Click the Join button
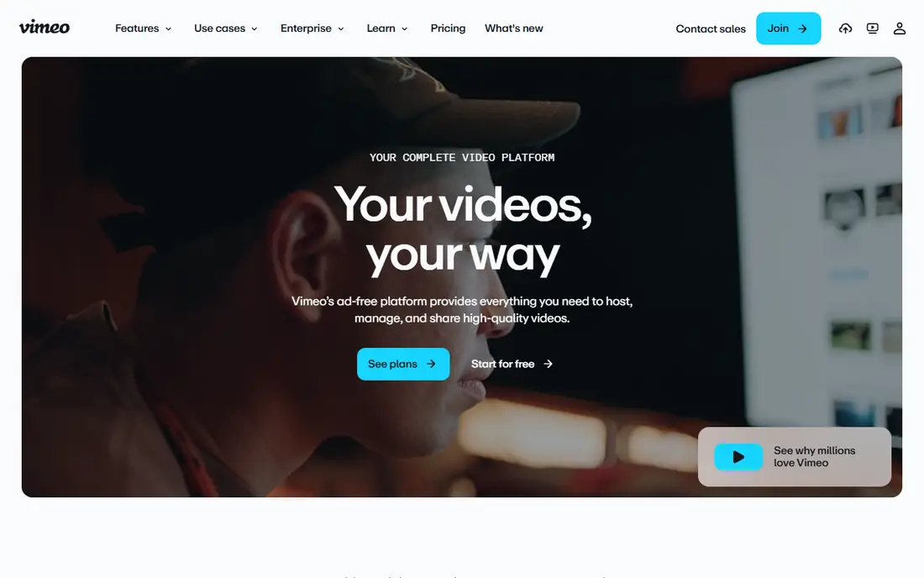This screenshot has height=578, width=924. tap(789, 29)
